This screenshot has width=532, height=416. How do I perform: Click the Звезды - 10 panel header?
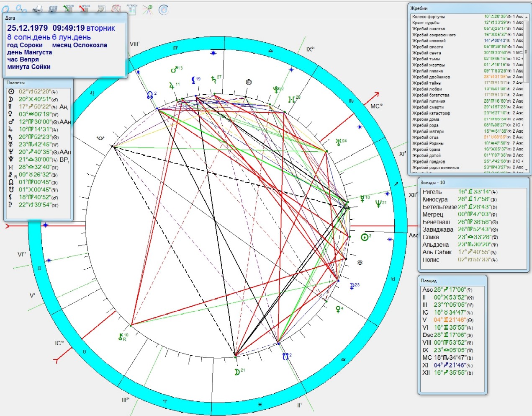tap(433, 183)
